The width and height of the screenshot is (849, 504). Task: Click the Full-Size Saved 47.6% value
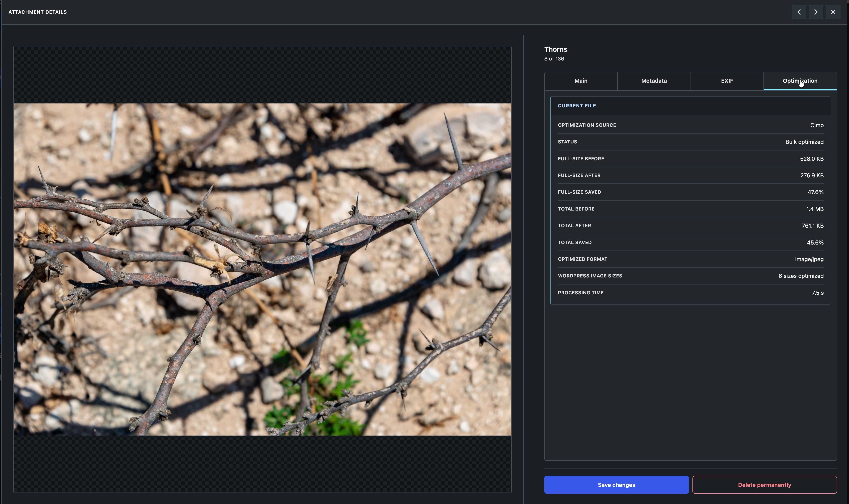815,192
